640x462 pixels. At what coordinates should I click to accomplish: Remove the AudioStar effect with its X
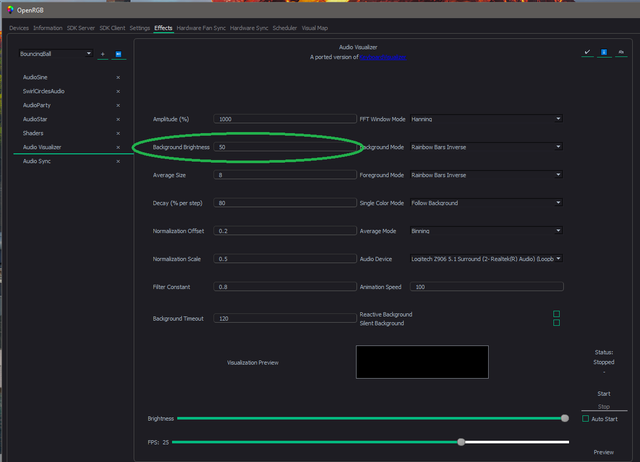[118, 120]
